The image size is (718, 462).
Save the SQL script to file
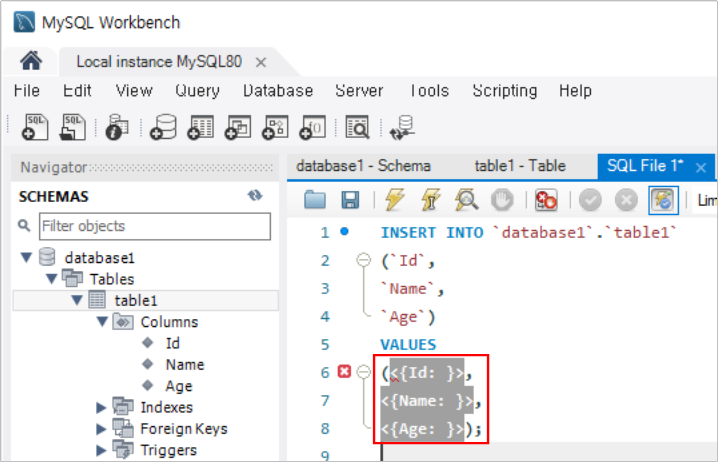[350, 200]
